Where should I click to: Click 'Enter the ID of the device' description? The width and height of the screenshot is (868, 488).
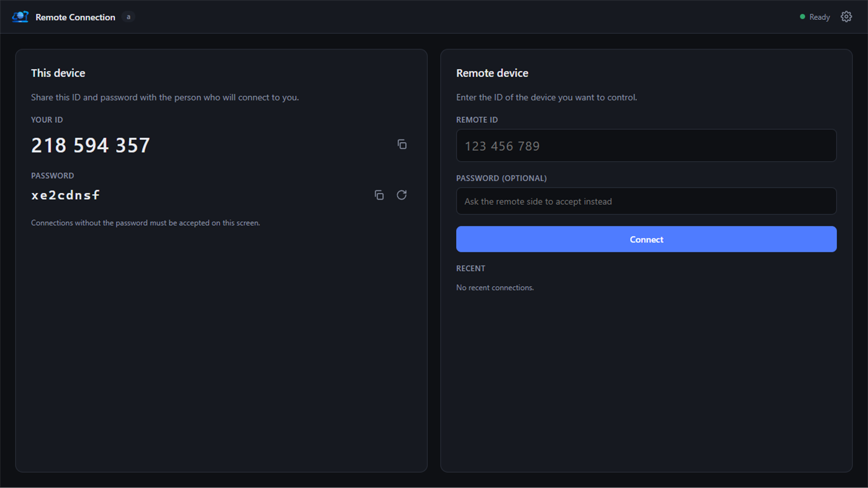pos(547,97)
